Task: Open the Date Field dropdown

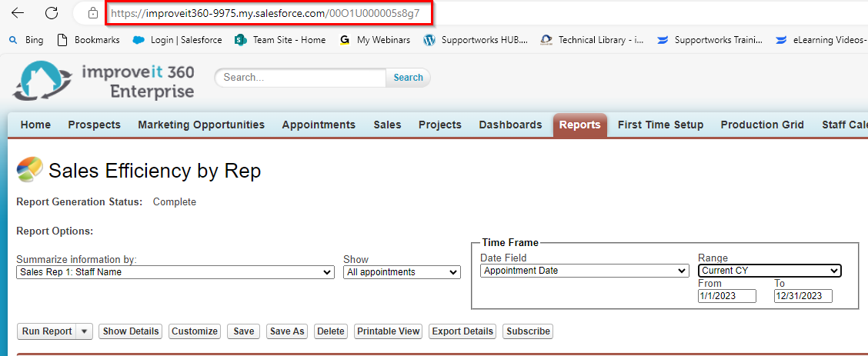Action: (x=585, y=271)
